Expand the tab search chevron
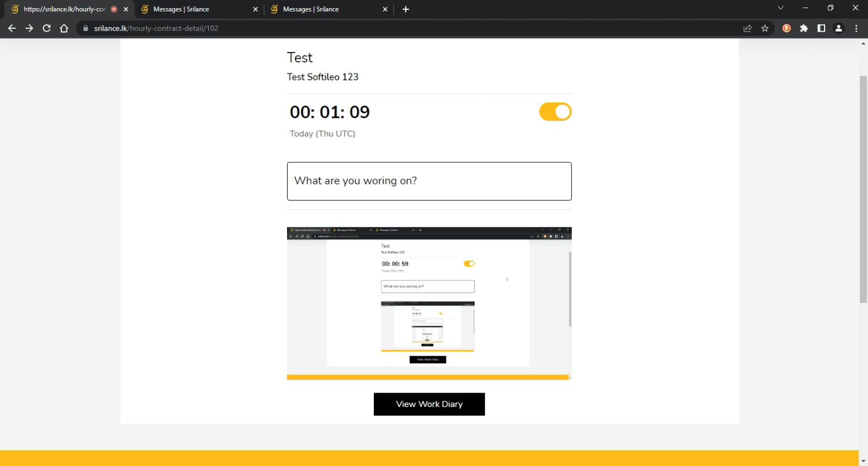The width and height of the screenshot is (868, 466). pos(781,8)
